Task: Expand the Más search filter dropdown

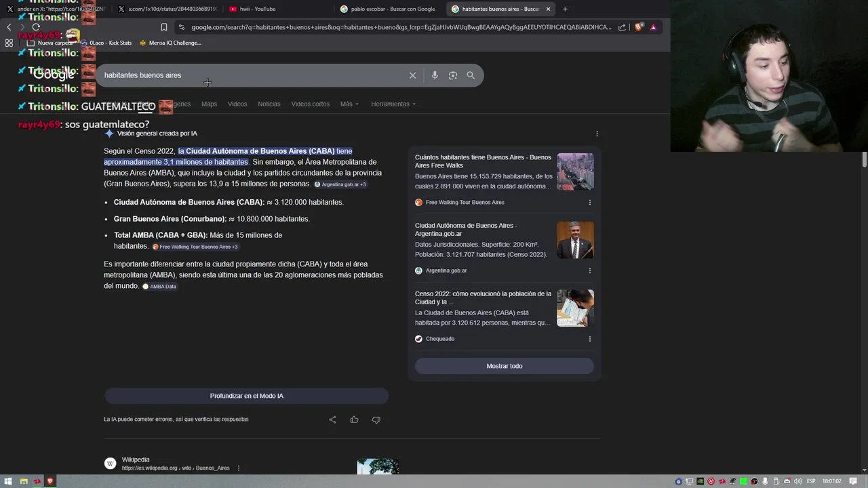Action: 349,104
